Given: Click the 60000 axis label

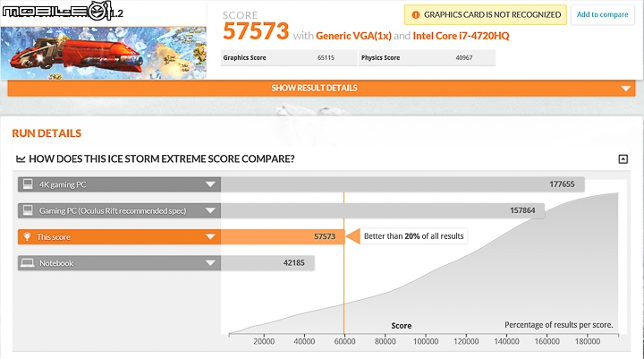Looking at the screenshot, I should 344,341.
